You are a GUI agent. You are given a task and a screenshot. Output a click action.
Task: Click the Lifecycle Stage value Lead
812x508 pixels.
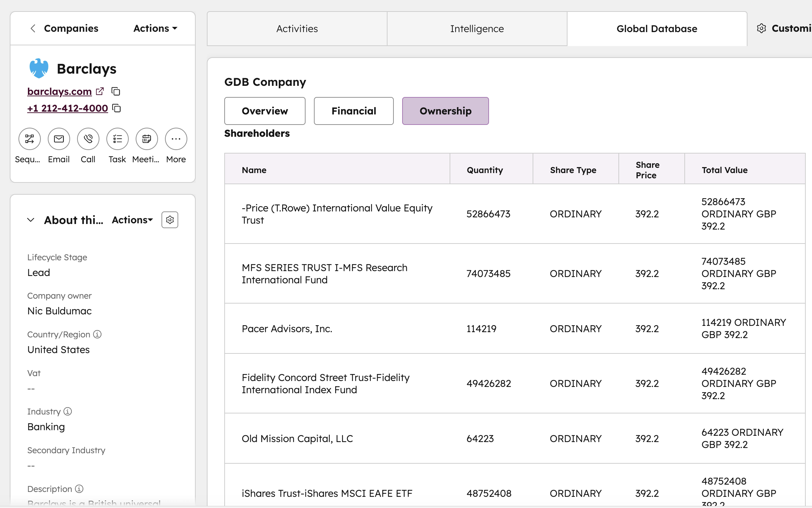pyautogui.click(x=39, y=272)
